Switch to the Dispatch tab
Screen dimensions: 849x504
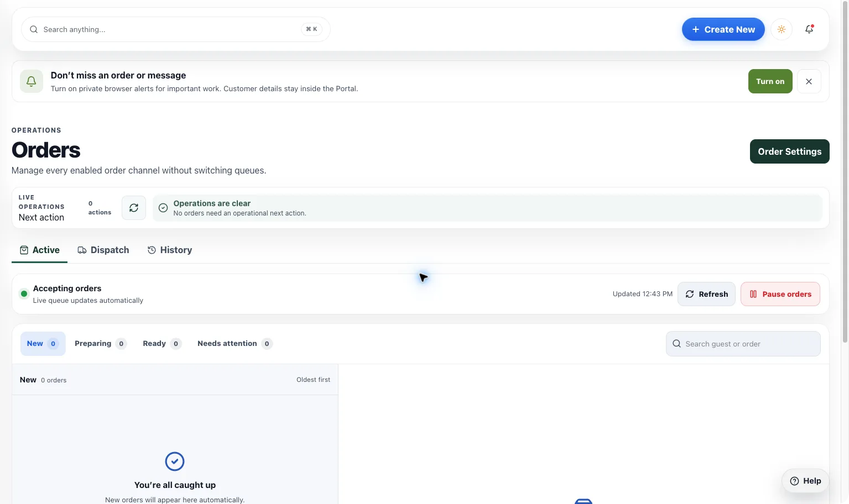103,250
